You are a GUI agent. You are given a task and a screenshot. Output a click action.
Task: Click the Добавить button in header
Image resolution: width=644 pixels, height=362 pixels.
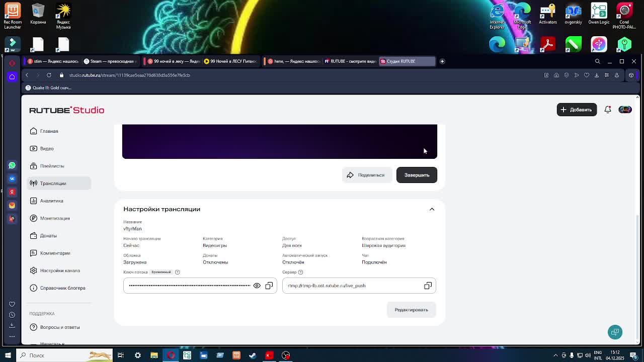[x=577, y=110]
